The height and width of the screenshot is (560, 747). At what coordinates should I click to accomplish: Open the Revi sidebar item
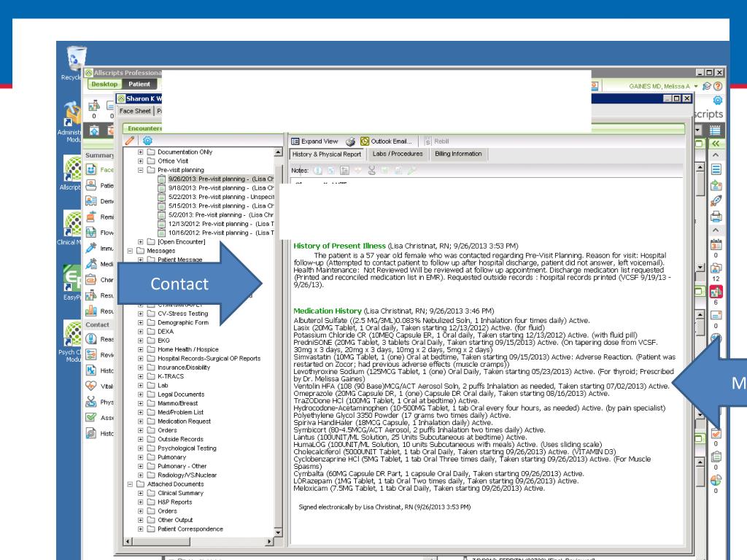[x=100, y=355]
